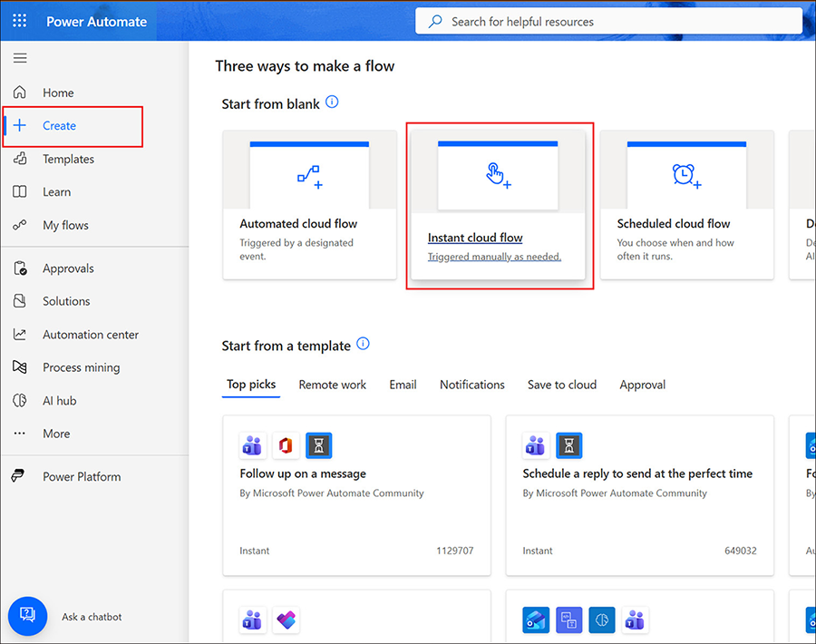
Task: Open the Instant cloud flow link
Action: tap(475, 238)
